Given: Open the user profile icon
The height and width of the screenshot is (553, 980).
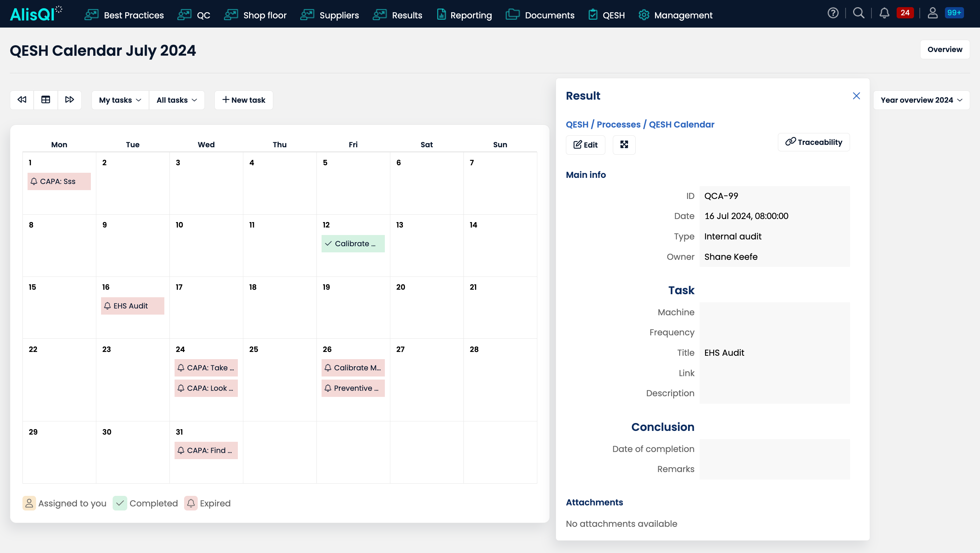Looking at the screenshot, I should 932,13.
